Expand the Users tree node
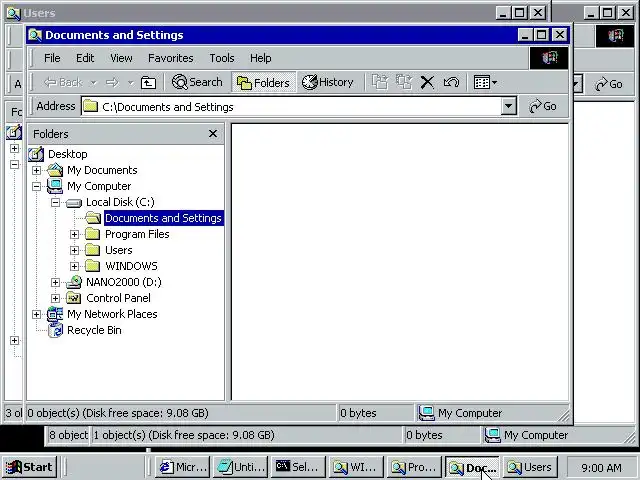Image resolution: width=640 pixels, height=480 pixels. [x=74, y=250]
